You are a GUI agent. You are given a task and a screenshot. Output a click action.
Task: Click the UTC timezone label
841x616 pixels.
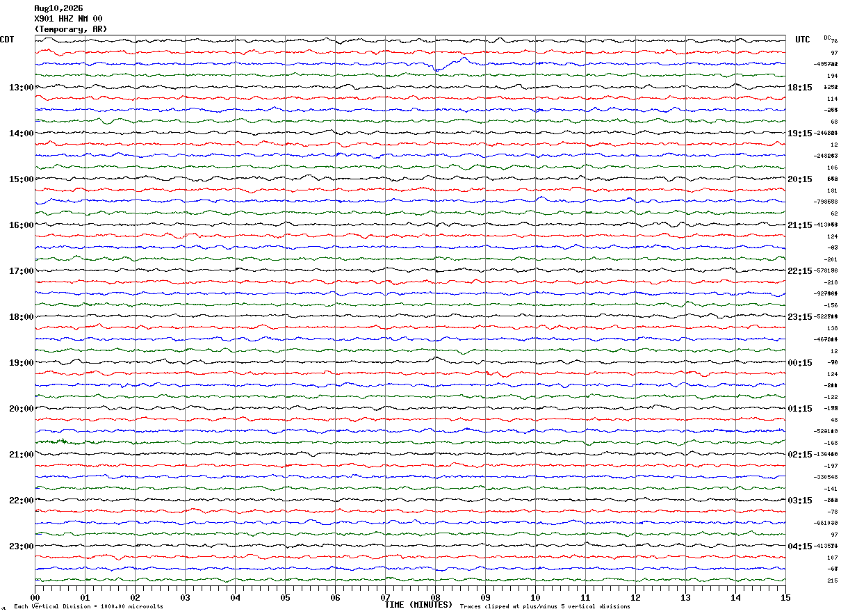[803, 40]
